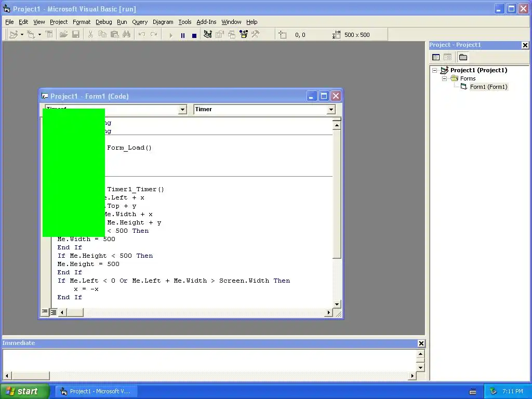Click the 7:11 PM system clock
This screenshot has width=532, height=399.
(513, 391)
